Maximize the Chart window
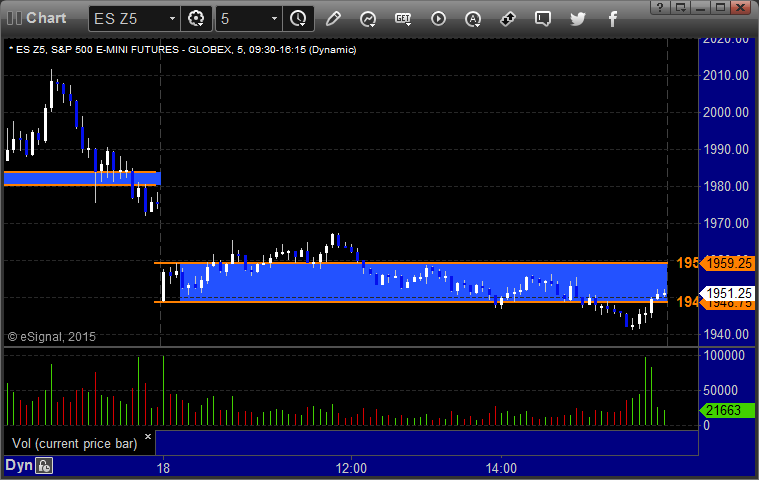Viewport: 759px width, 480px height. [x=721, y=7]
